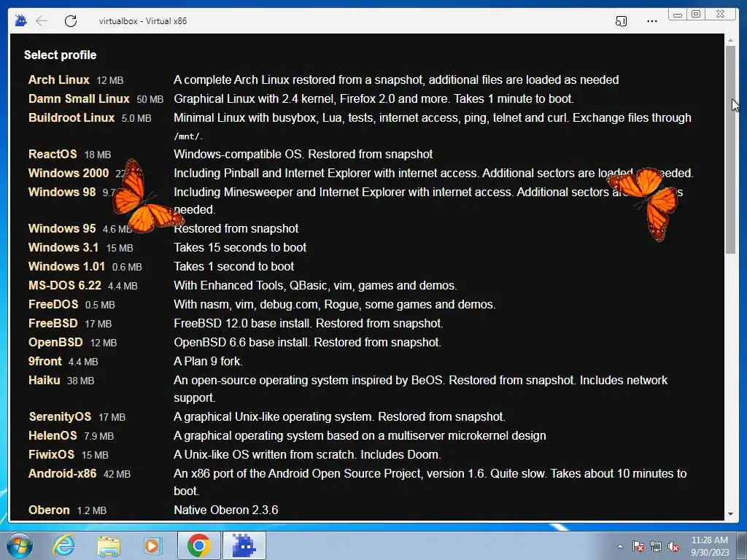The image size is (747, 560).
Task: Go back with the back arrow
Action: tap(42, 21)
